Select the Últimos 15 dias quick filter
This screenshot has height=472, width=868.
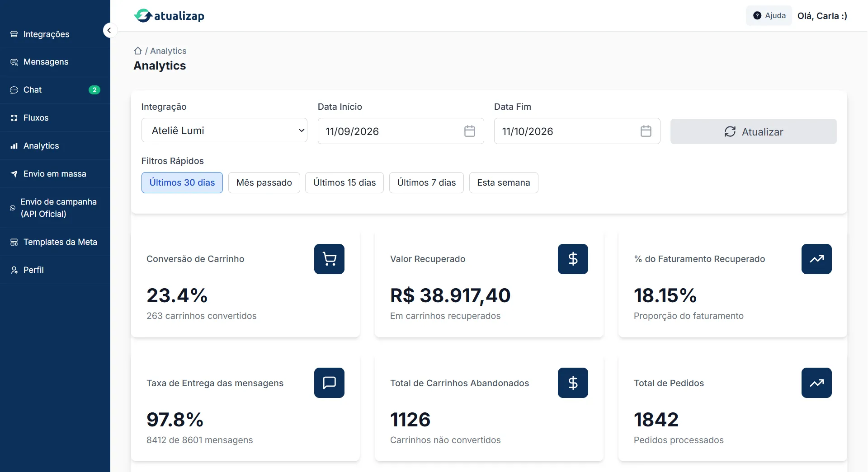[344, 183]
